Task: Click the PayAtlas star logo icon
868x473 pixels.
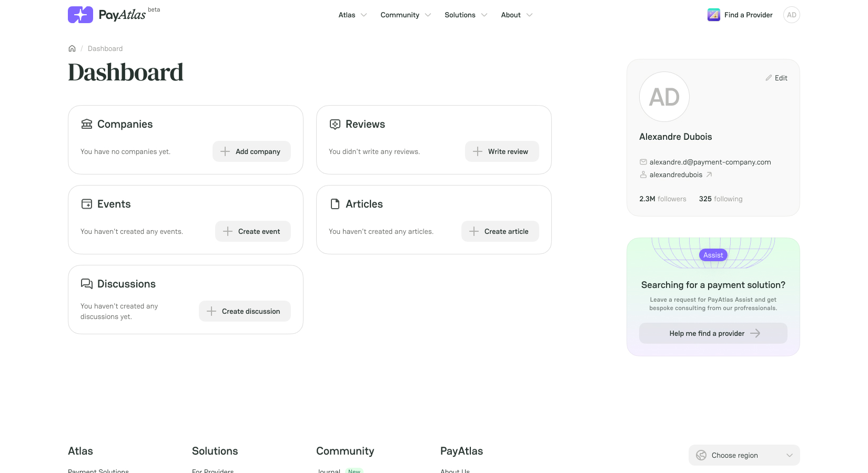Action: pos(80,15)
